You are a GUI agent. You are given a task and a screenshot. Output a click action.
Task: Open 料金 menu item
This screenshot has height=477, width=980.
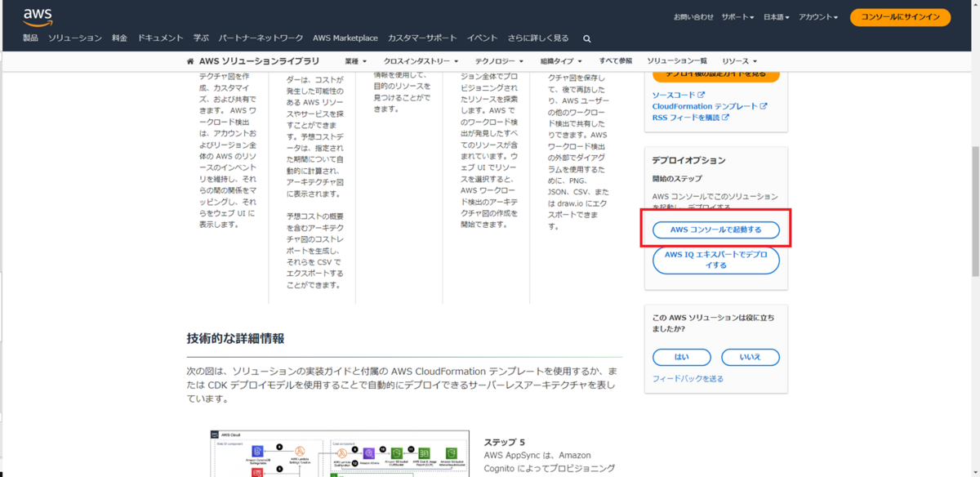coord(120,38)
